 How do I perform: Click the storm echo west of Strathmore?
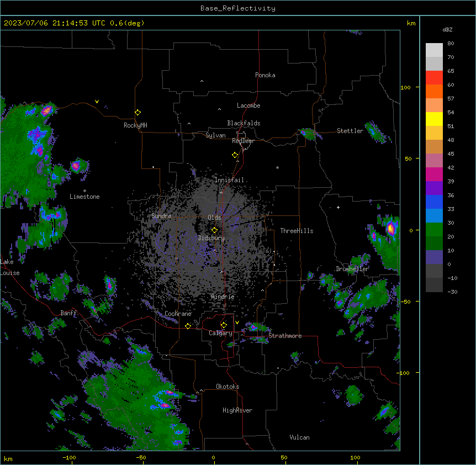[x=255, y=327]
